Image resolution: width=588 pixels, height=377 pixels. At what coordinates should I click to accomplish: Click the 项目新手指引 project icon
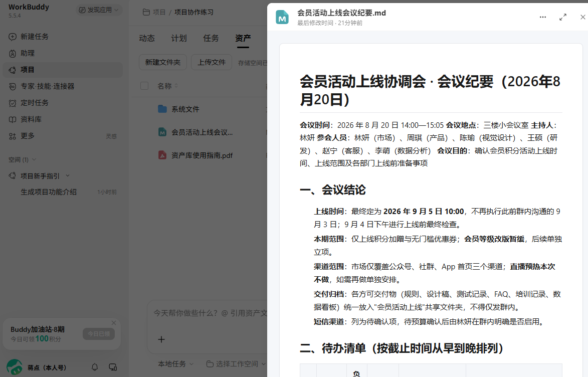point(13,175)
